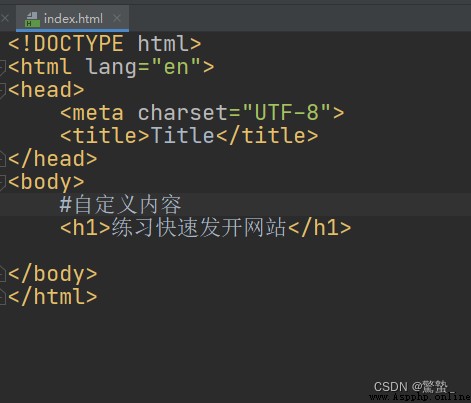Click the closing </h1> tag
471x403 pixels.
[x=319, y=228]
